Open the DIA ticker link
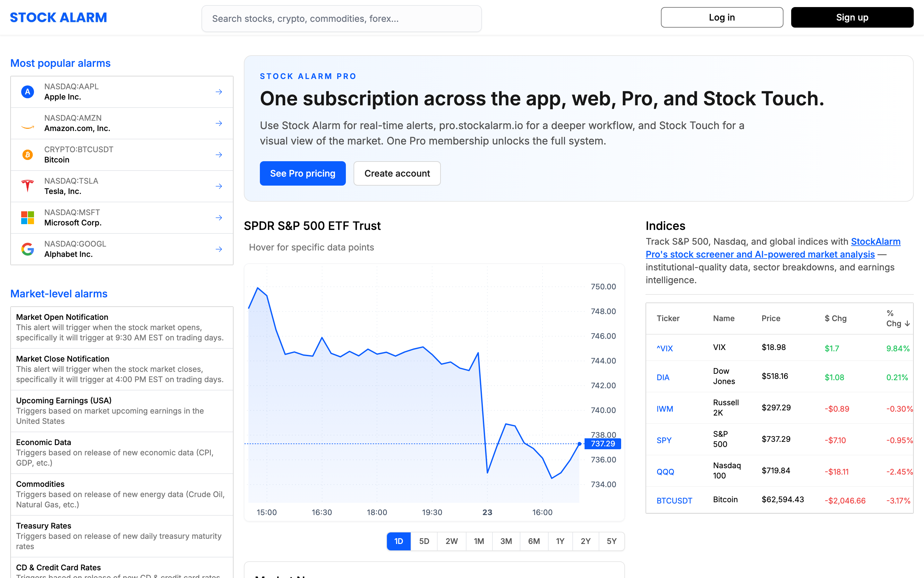This screenshot has height=578, width=924. [x=663, y=377]
